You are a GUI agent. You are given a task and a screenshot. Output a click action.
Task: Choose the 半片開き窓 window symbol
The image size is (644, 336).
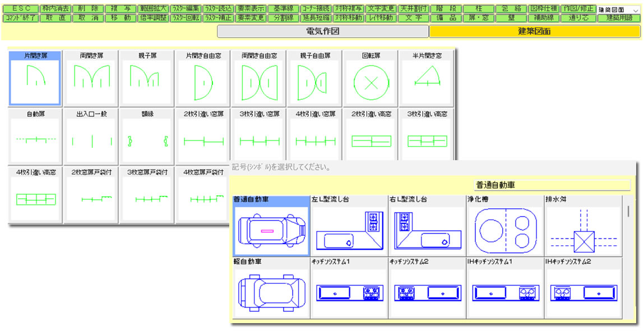point(427,78)
